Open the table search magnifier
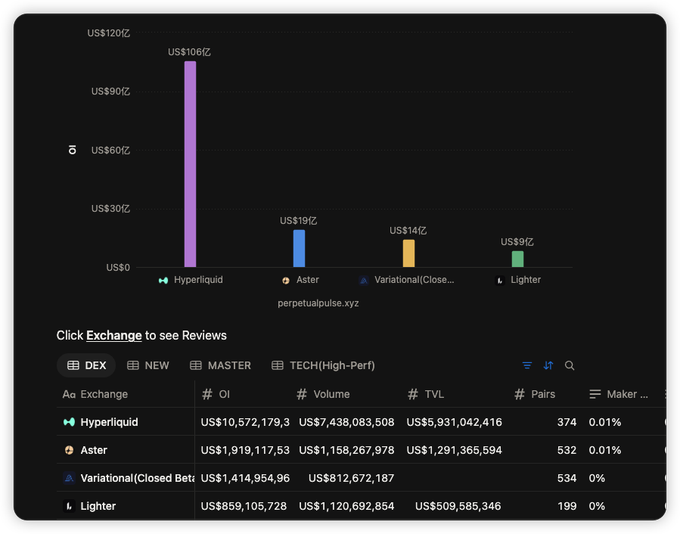This screenshot has height=534, width=680. 569,365
